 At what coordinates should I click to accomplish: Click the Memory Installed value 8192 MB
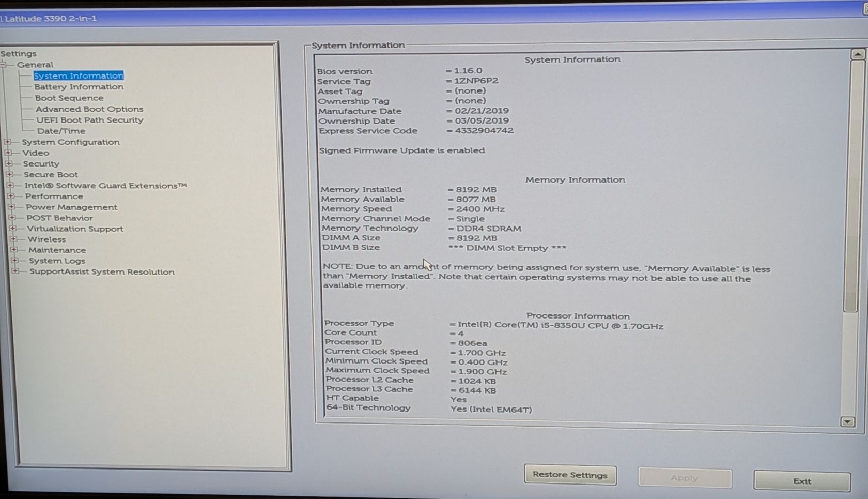click(x=476, y=189)
